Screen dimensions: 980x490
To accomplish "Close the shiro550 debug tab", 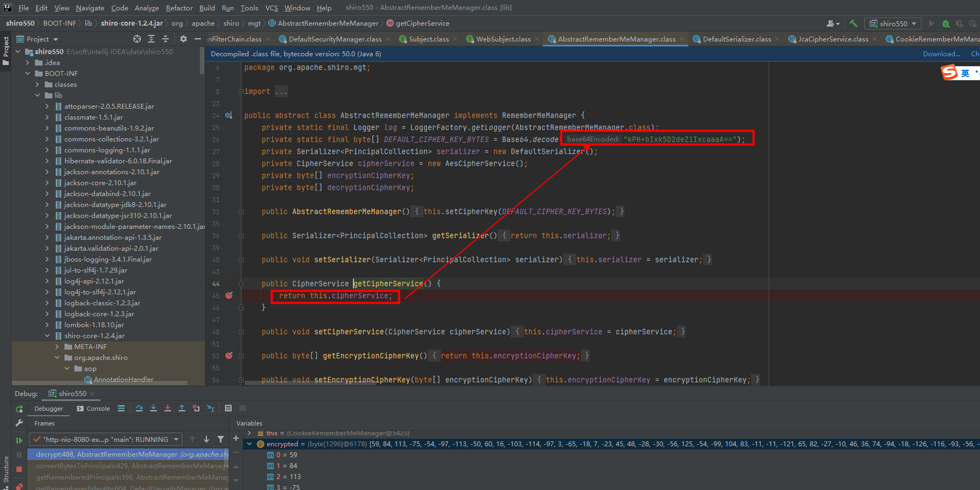I will (92, 393).
